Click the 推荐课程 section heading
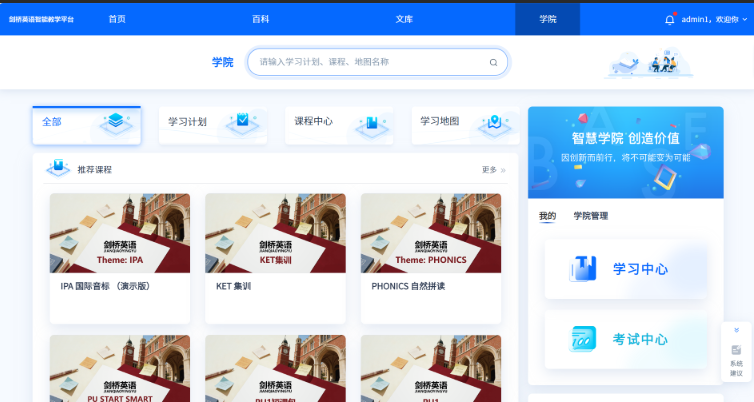Image resolution: width=754 pixels, height=402 pixels. click(95, 170)
